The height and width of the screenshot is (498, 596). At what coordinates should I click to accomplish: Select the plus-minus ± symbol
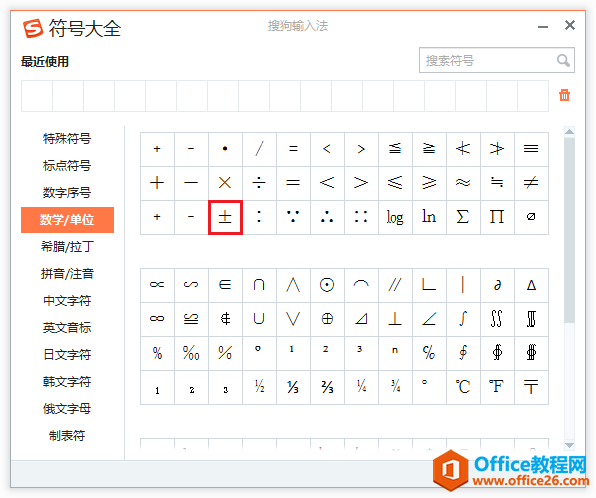click(225, 217)
